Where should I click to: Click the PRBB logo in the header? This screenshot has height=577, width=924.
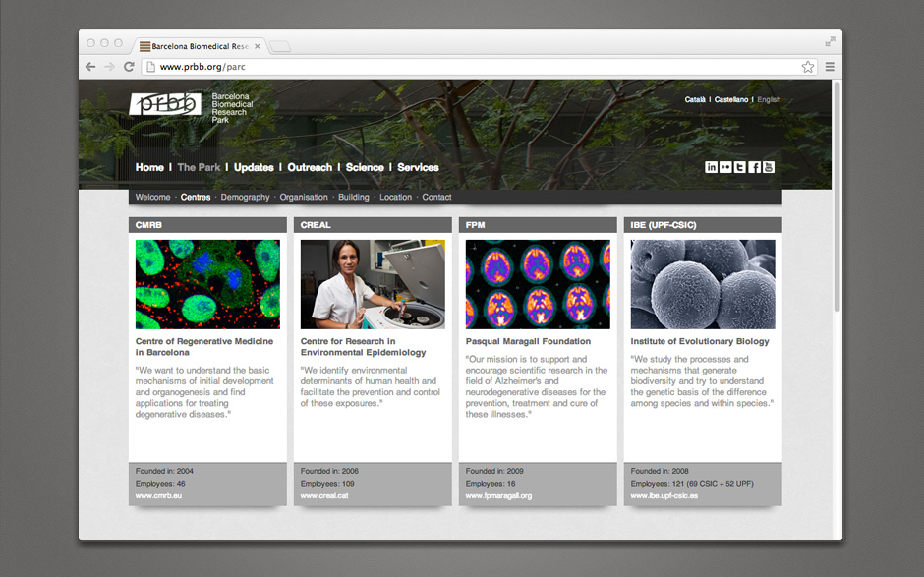click(x=165, y=103)
